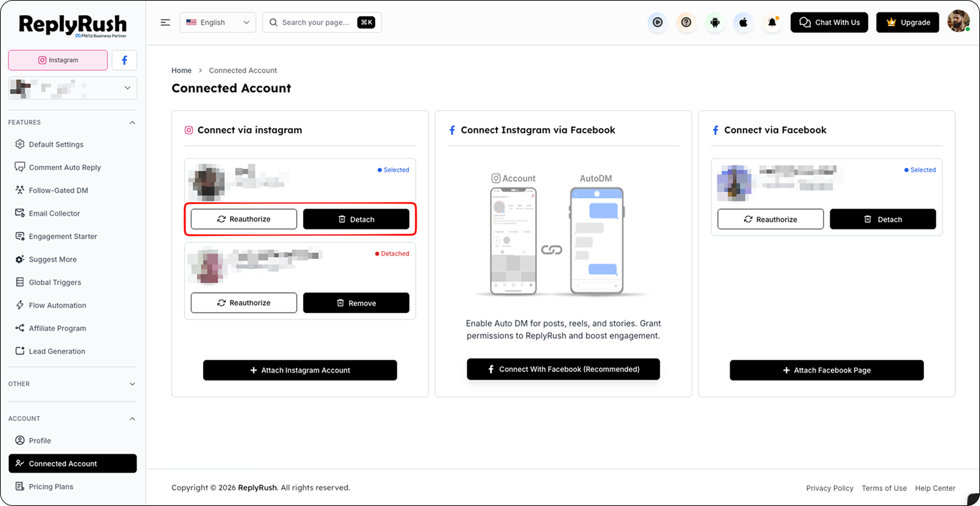Select the Instagram platform tab
The width and height of the screenshot is (980, 506).
point(58,60)
